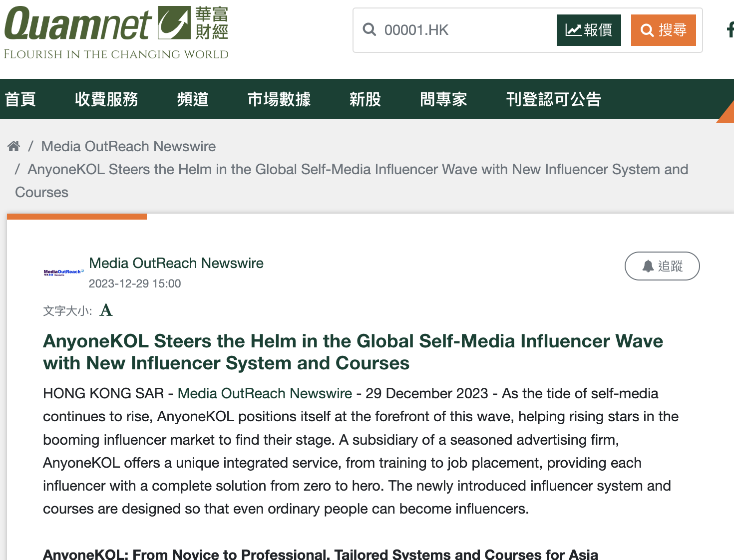
Task: Open the 問專家 menu item
Action: (443, 99)
